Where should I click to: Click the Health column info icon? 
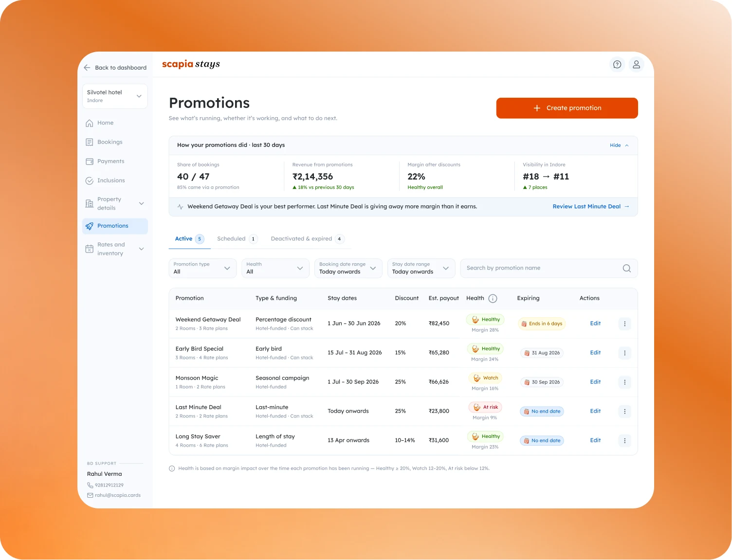(x=493, y=298)
